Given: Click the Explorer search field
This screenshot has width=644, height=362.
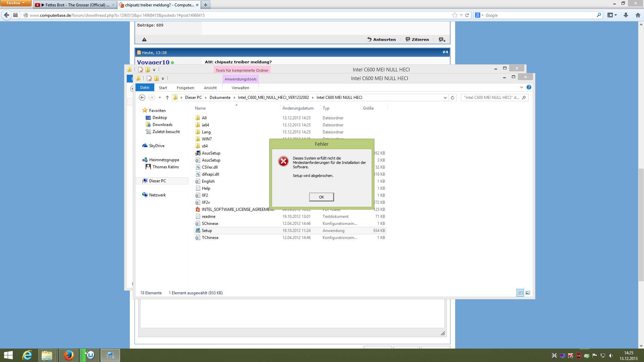Looking at the screenshot, I should pos(491,98).
